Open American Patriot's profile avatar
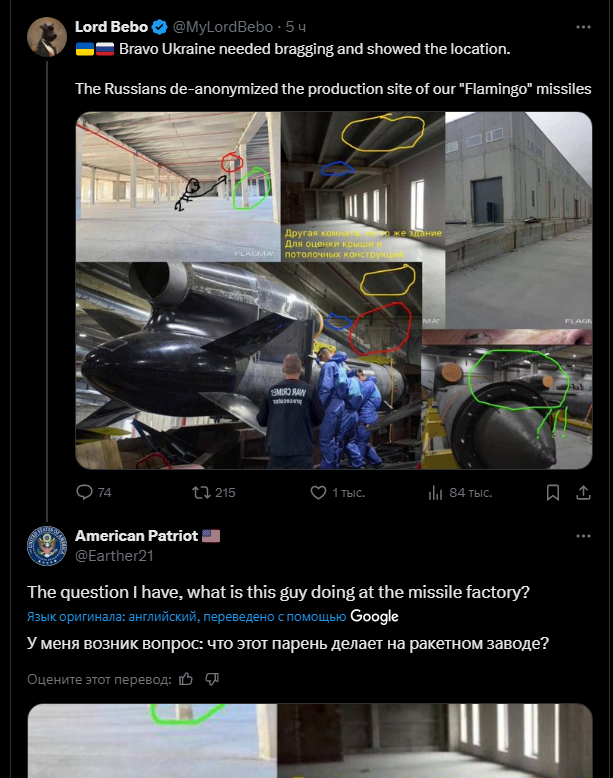The width and height of the screenshot is (613, 778). point(46,545)
